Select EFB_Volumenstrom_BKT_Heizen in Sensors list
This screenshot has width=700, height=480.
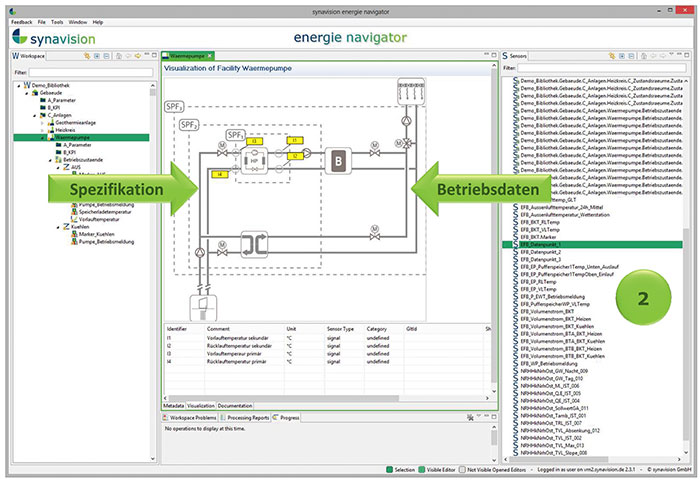556,319
